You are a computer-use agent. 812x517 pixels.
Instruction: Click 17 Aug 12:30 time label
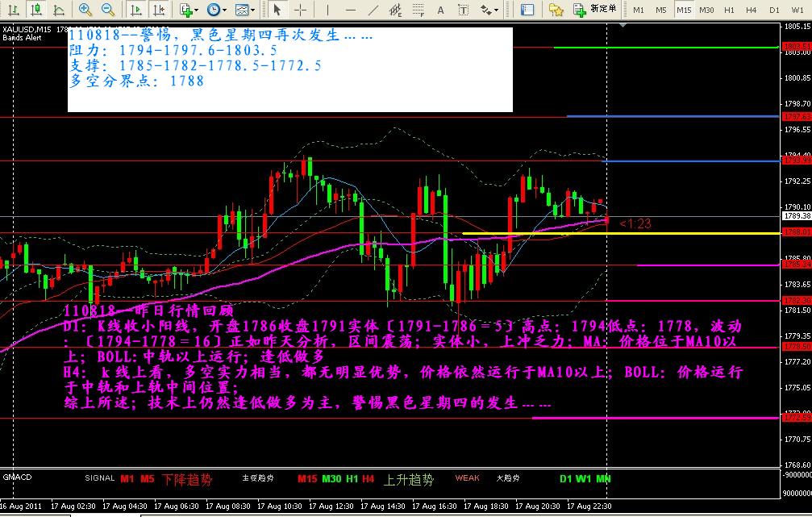pos(331,507)
